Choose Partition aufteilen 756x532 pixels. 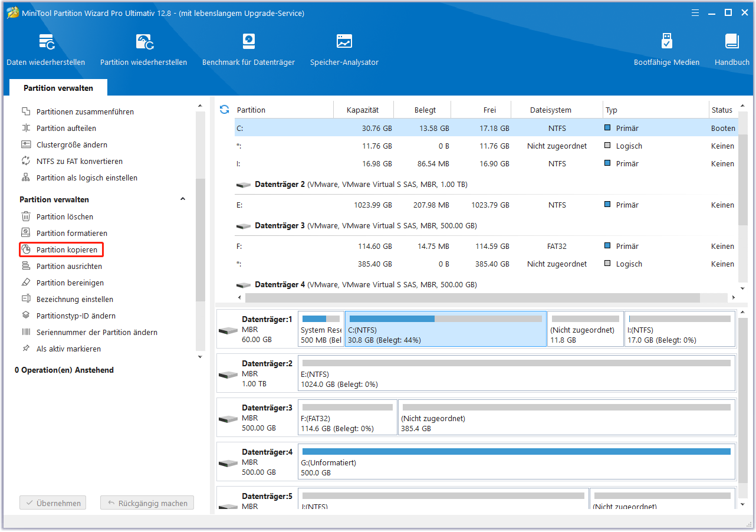(x=66, y=128)
